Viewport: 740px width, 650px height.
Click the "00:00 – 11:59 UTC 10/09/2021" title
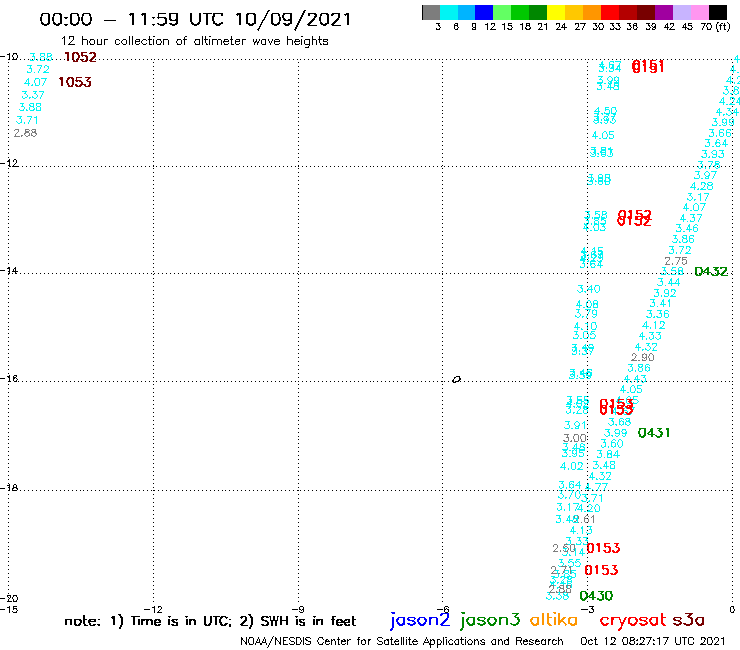pyautogui.click(x=195, y=19)
